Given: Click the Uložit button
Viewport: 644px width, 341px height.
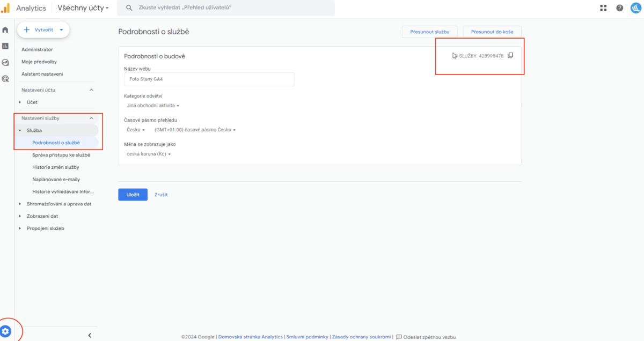Looking at the screenshot, I should click(x=133, y=195).
